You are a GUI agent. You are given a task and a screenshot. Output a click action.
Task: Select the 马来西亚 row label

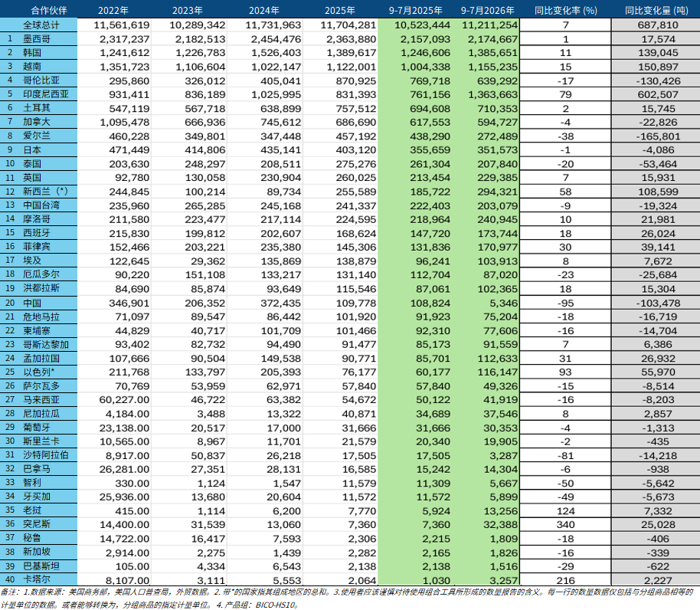pyautogui.click(x=41, y=400)
